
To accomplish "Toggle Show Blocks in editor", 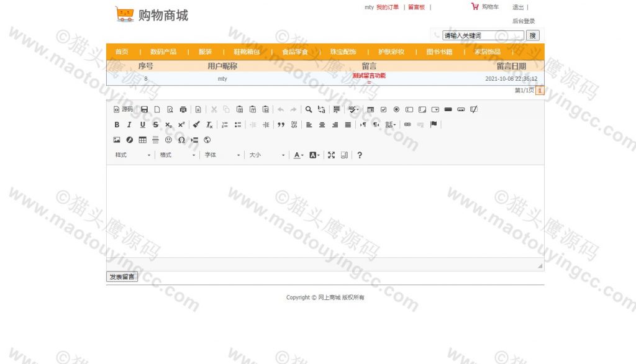I will pos(344,155).
